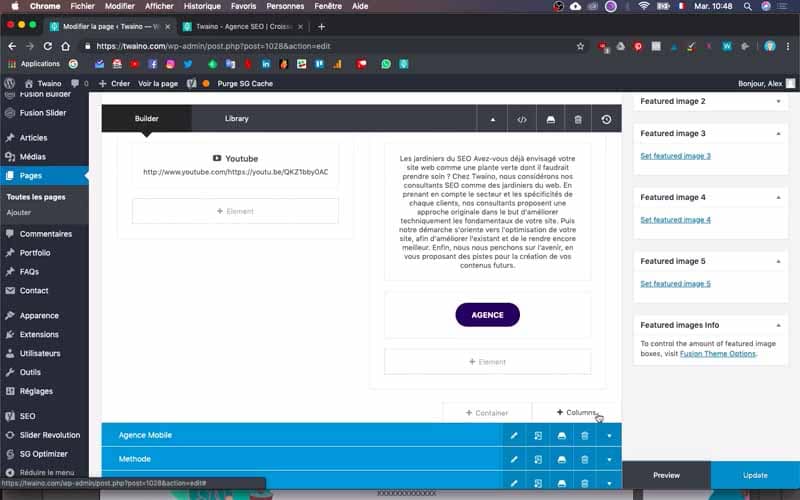Save the Methode container to the library

561,459
